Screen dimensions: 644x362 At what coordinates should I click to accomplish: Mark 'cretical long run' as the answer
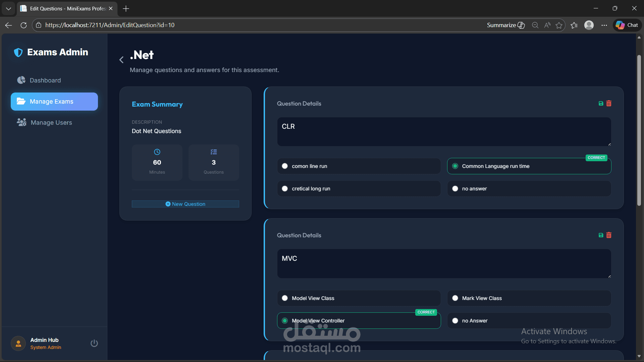(285, 189)
